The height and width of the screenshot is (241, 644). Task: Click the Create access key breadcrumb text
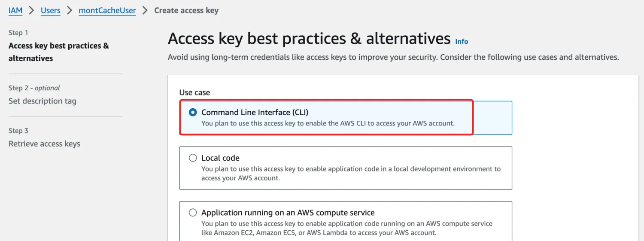tap(186, 10)
